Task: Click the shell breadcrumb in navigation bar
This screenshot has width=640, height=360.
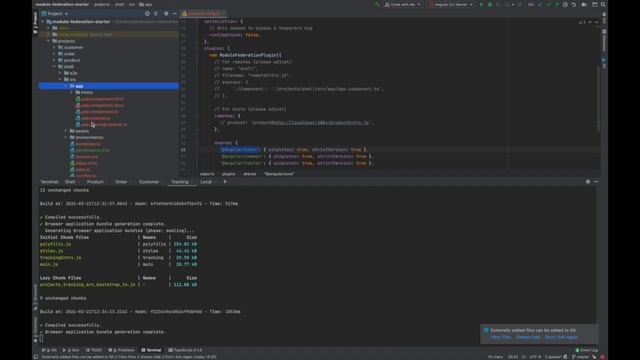Action: 119,4
